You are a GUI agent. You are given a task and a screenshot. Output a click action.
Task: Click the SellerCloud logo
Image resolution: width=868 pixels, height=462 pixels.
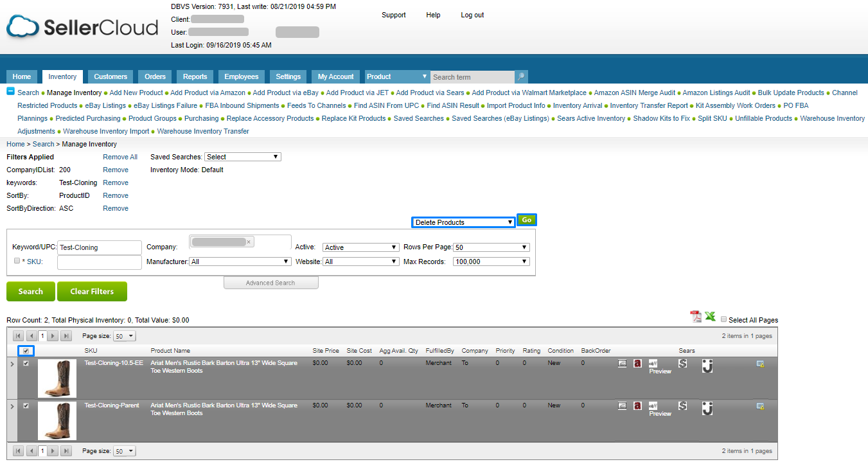82,27
